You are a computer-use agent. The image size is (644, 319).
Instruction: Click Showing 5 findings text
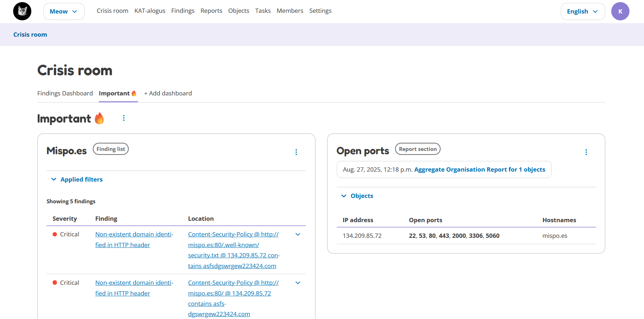click(71, 202)
